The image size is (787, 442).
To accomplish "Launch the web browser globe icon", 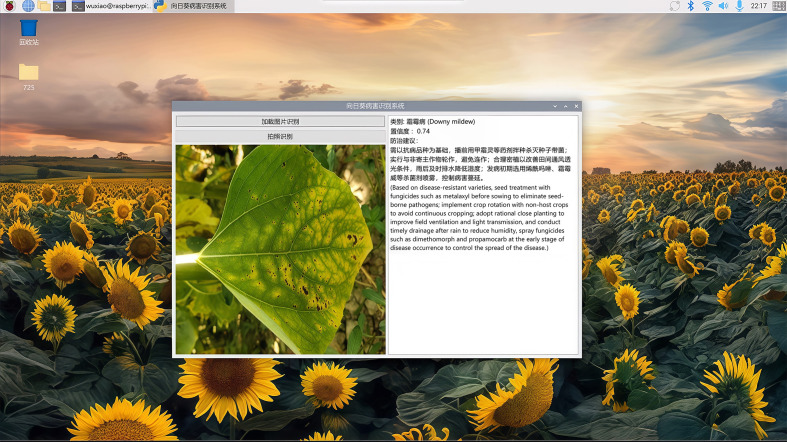I will pyautogui.click(x=28, y=6).
